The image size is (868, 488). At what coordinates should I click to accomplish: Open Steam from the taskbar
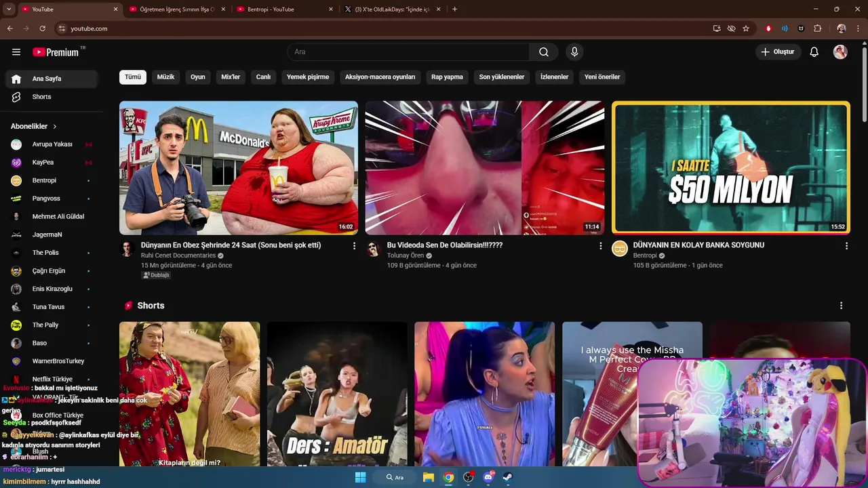pyautogui.click(x=507, y=477)
